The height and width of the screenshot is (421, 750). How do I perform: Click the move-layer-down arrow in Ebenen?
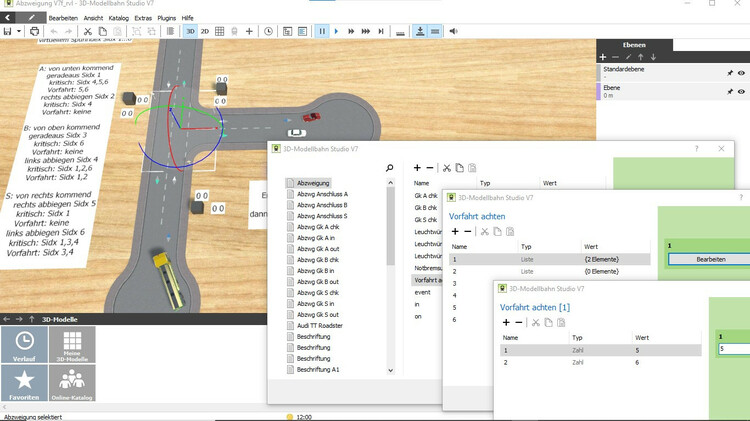653,57
